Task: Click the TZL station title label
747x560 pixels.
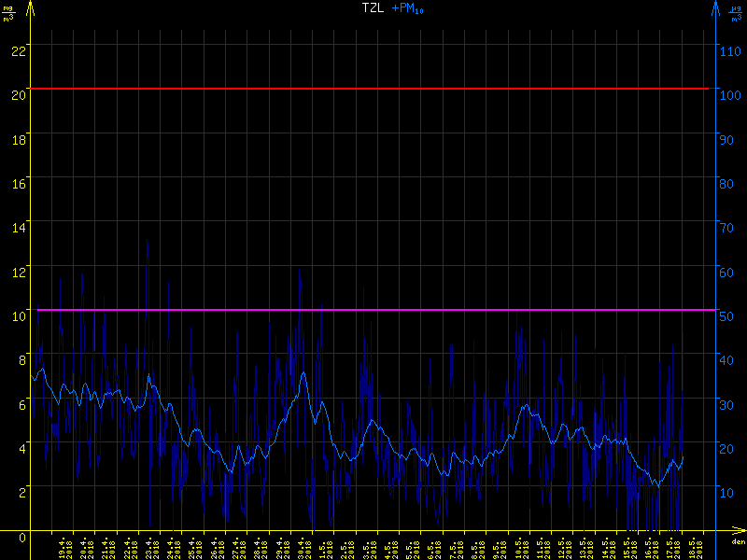Action: click(x=373, y=8)
